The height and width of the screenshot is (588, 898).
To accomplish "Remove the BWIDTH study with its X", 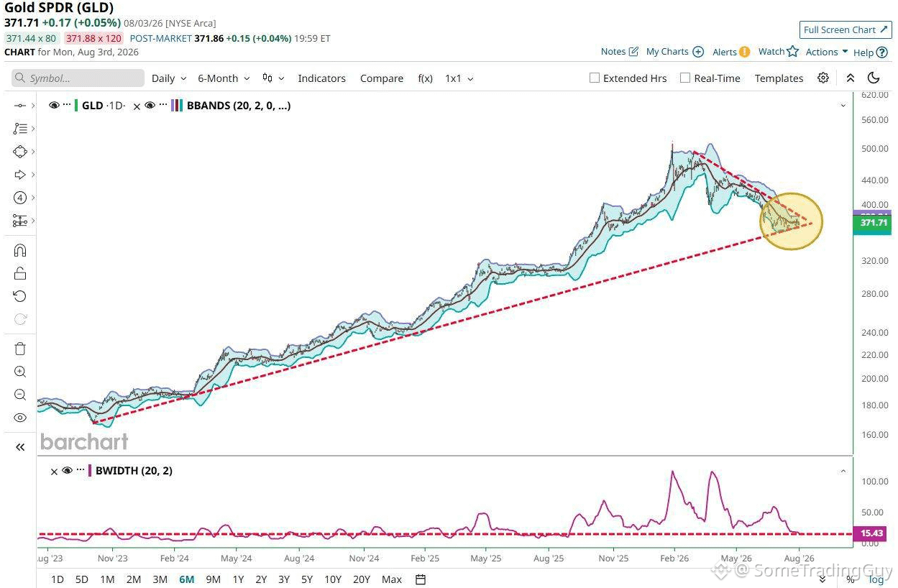I will point(54,471).
